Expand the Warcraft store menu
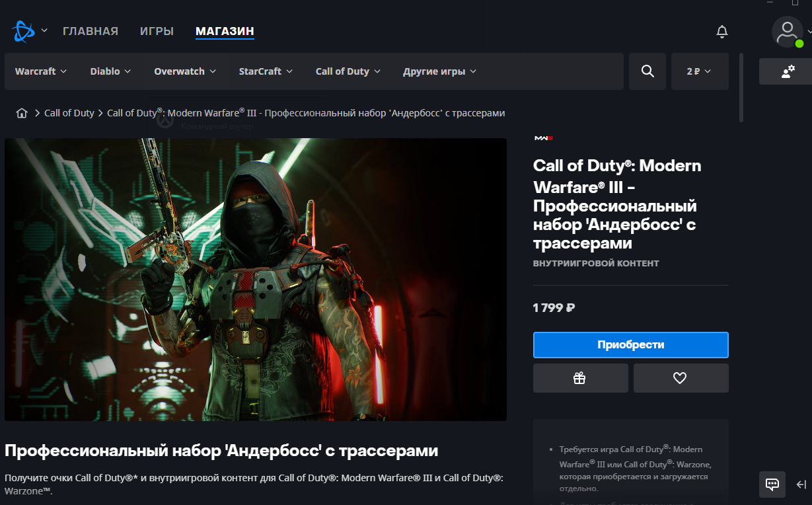 41,71
